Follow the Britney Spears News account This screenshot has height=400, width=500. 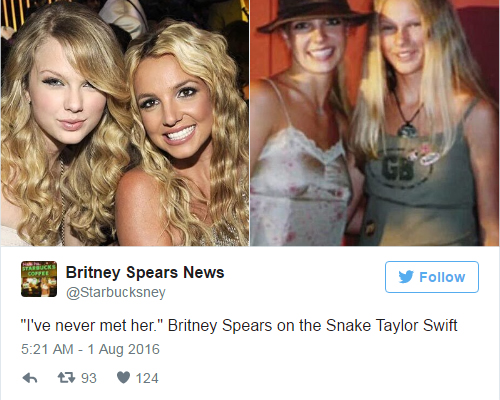tap(432, 277)
